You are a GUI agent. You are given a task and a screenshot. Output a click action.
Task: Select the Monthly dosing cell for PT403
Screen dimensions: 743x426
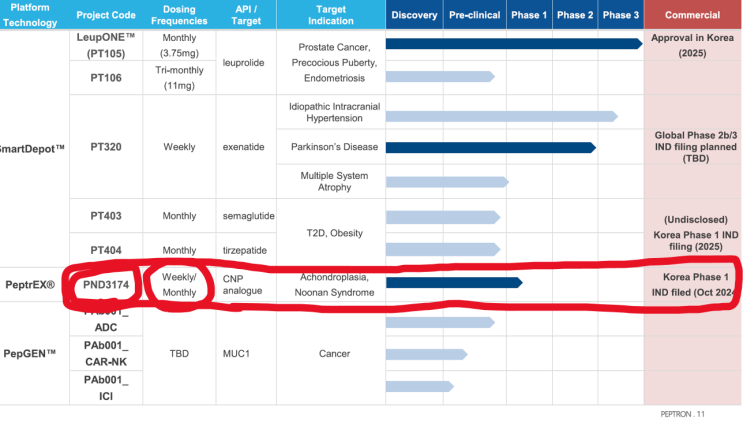(x=179, y=216)
